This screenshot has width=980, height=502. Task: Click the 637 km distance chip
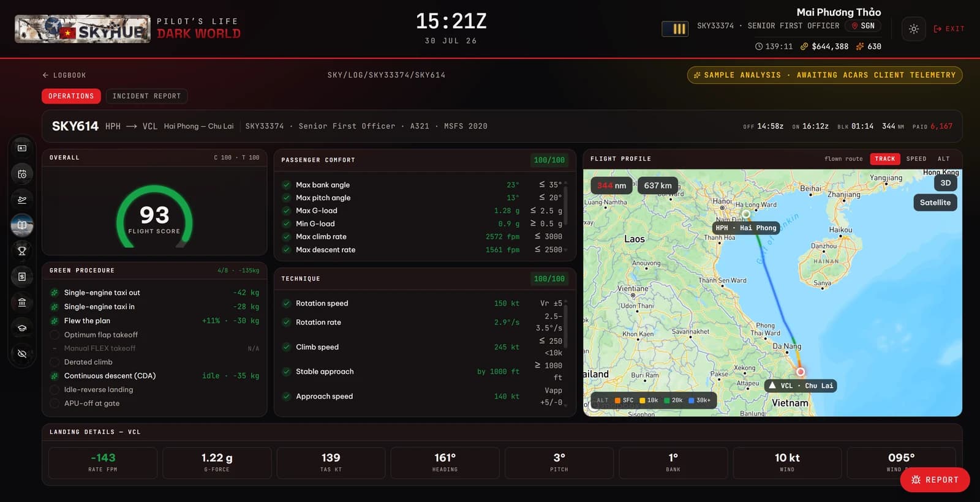point(658,185)
